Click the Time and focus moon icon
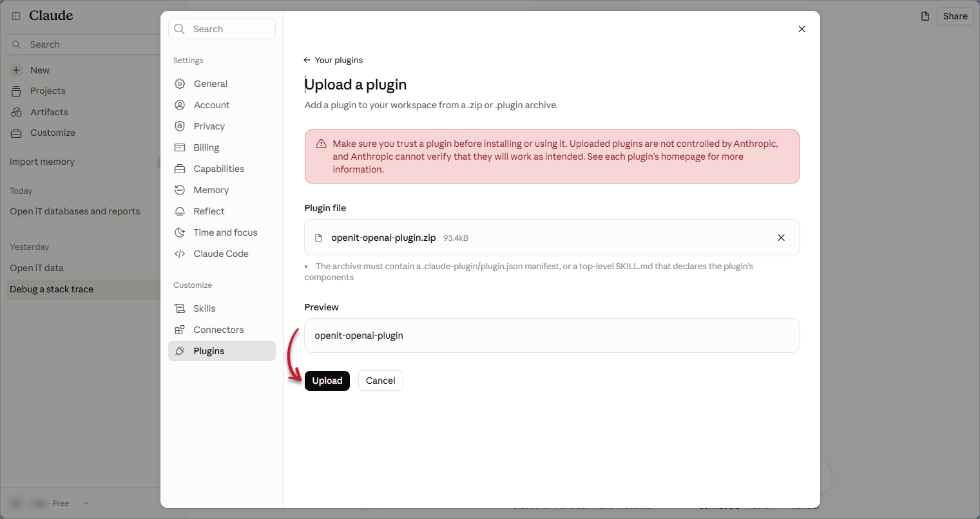The height and width of the screenshot is (519, 980). (x=180, y=232)
